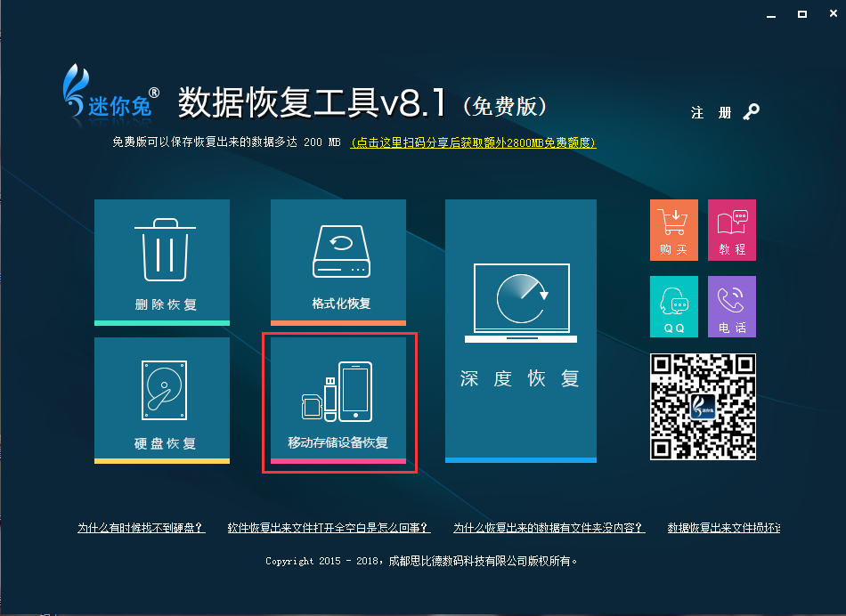
Task: Click the 电话 phone tile
Action: 732,307
